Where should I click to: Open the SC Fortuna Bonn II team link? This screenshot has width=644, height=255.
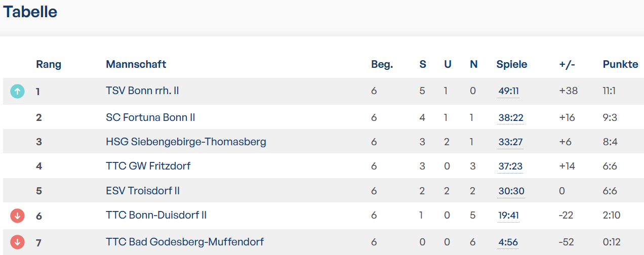point(150,117)
